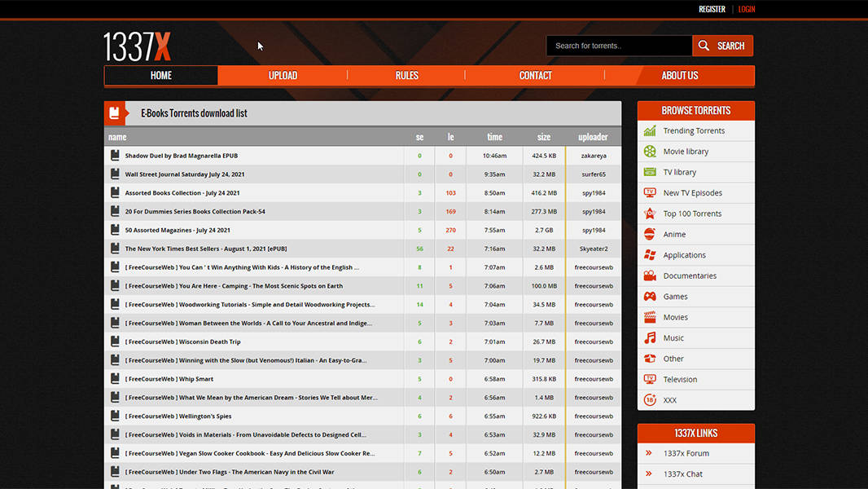Open the New TV Episodes link
This screenshot has height=489, width=868.
(692, 192)
